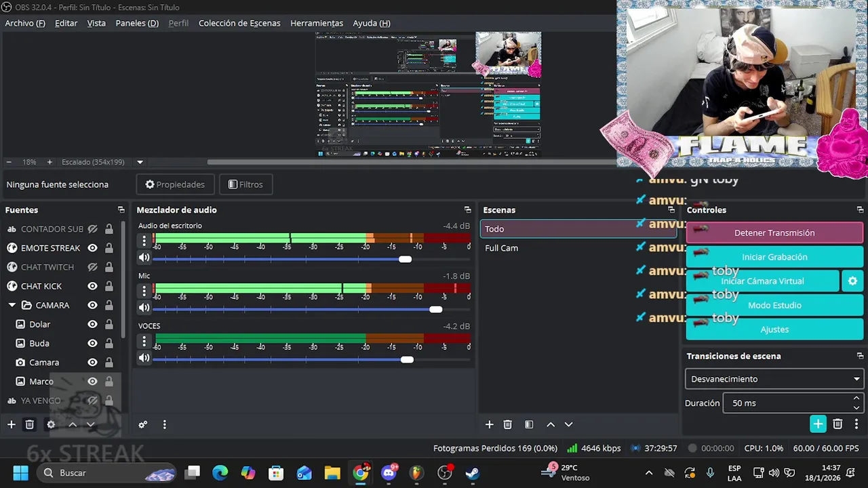Move source up in Fuentes toolbar
The width and height of the screenshot is (868, 488).
pyautogui.click(x=73, y=424)
